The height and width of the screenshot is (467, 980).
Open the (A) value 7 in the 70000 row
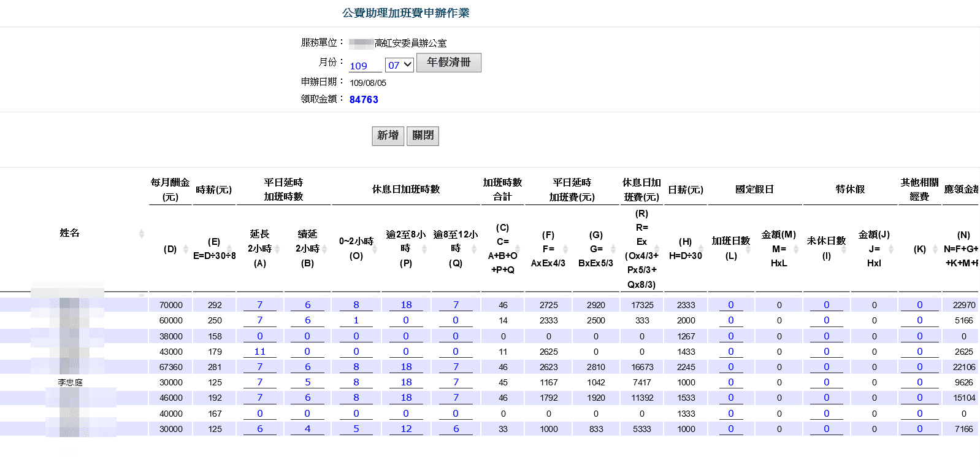(260, 305)
